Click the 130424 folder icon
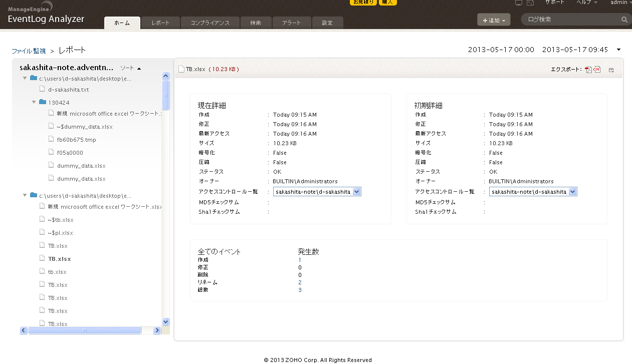632x364 pixels. [x=43, y=102]
